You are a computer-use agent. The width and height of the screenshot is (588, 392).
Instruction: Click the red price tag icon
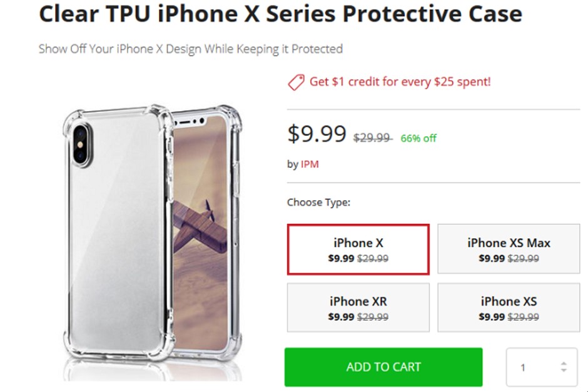pyautogui.click(x=296, y=83)
